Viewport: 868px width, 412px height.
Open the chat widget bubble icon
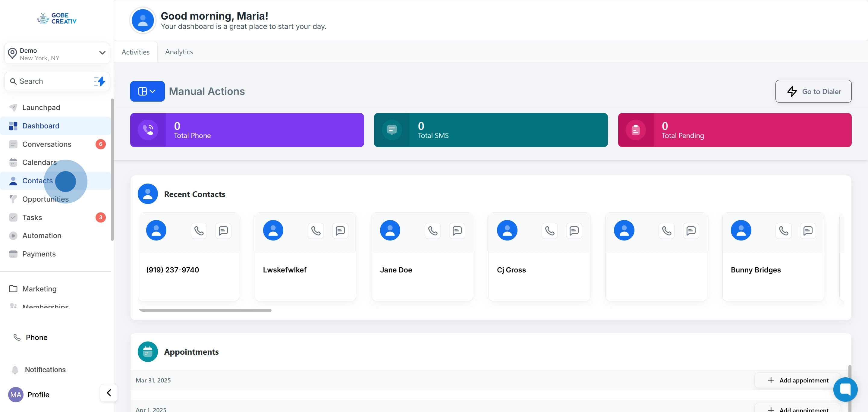point(845,389)
